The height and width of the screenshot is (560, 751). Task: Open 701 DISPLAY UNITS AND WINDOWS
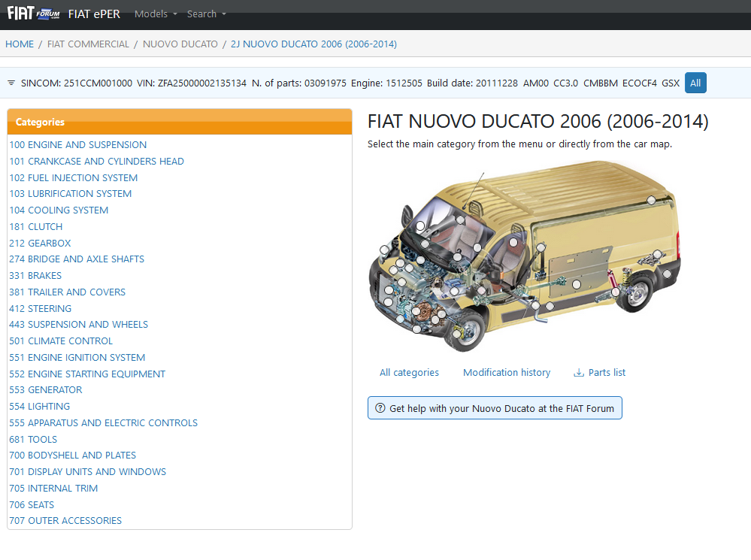pyautogui.click(x=88, y=472)
